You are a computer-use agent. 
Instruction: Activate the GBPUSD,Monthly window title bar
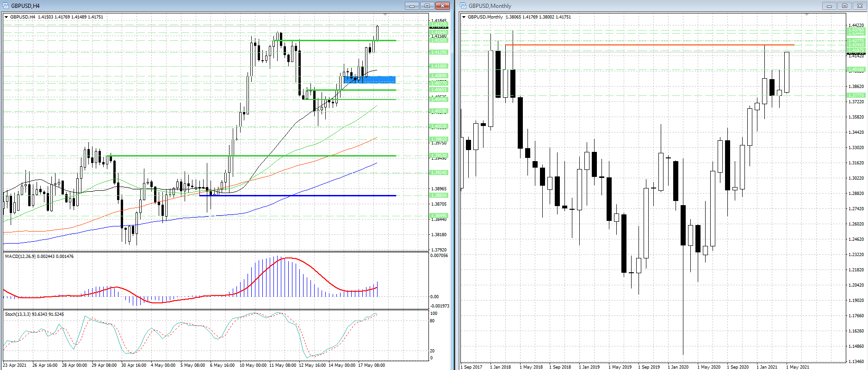tap(648, 6)
